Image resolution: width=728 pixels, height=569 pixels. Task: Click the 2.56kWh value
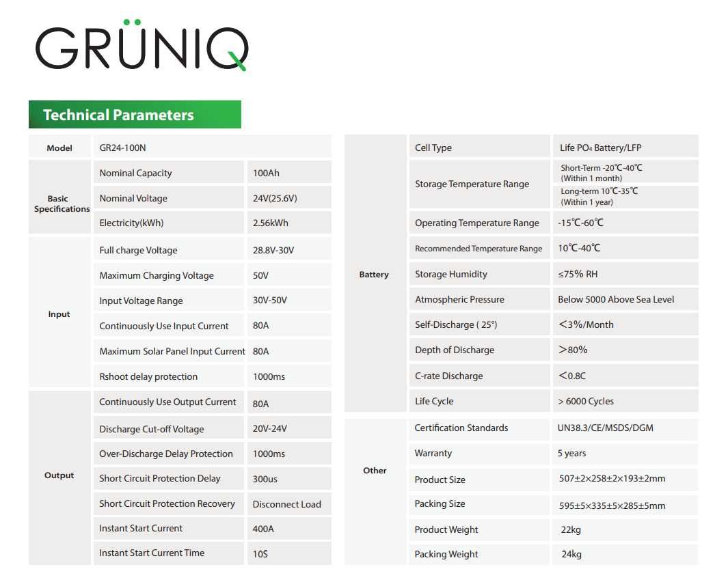[x=270, y=223]
